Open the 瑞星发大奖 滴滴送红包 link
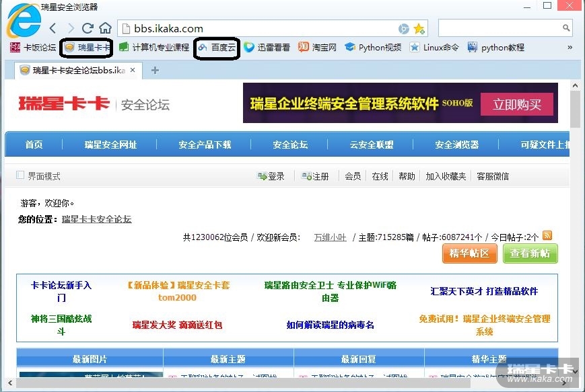This screenshot has height=392, width=585. [x=177, y=325]
